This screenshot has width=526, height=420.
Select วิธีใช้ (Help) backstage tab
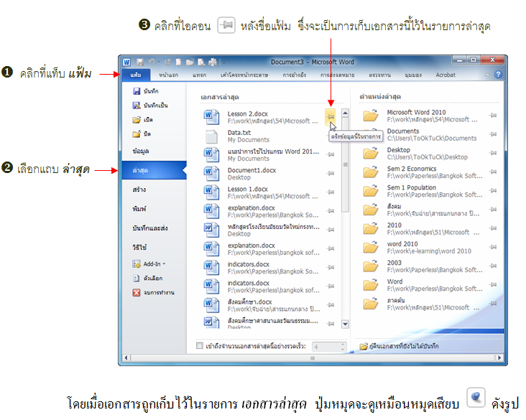tap(139, 248)
